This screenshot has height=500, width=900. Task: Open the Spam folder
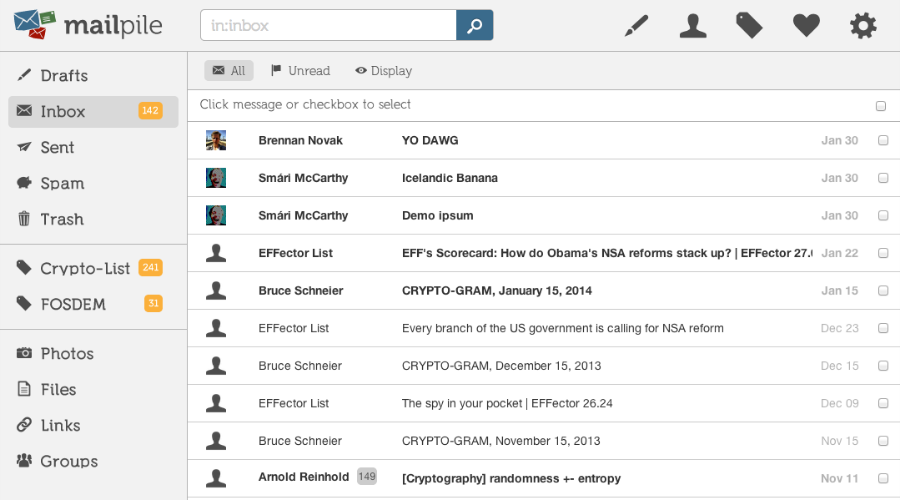pyautogui.click(x=93, y=183)
